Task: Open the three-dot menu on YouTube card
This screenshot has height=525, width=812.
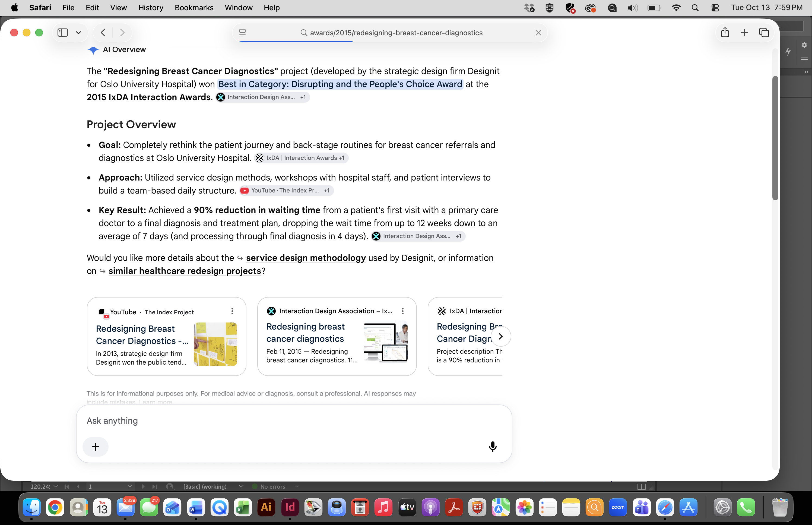Action: tap(232, 311)
